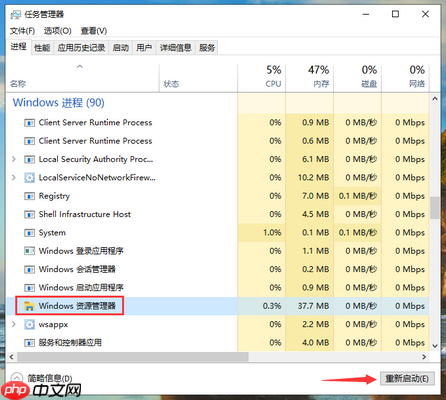The width and height of the screenshot is (446, 400).
Task: Select the 服务和控制器应用 process name
Action: point(70,343)
